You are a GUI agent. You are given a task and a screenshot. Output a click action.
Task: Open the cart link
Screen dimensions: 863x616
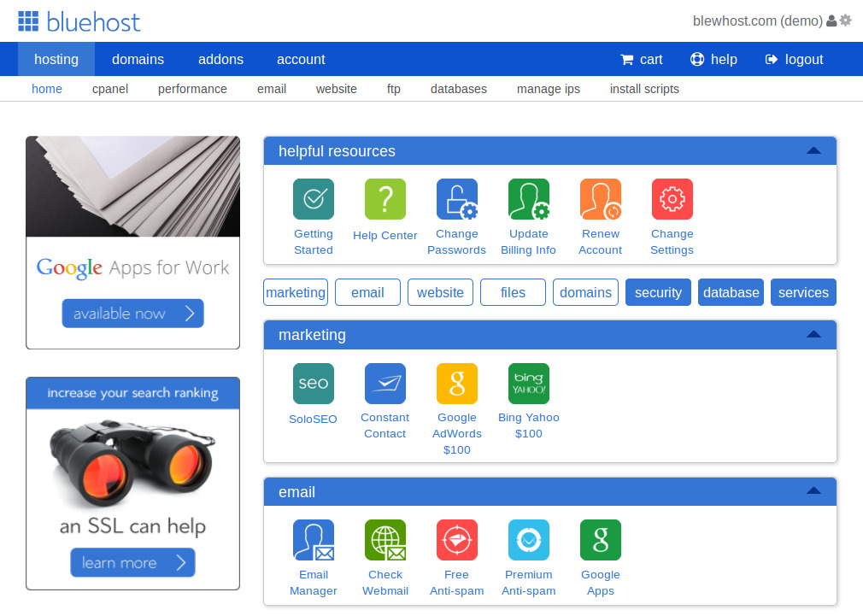642,59
